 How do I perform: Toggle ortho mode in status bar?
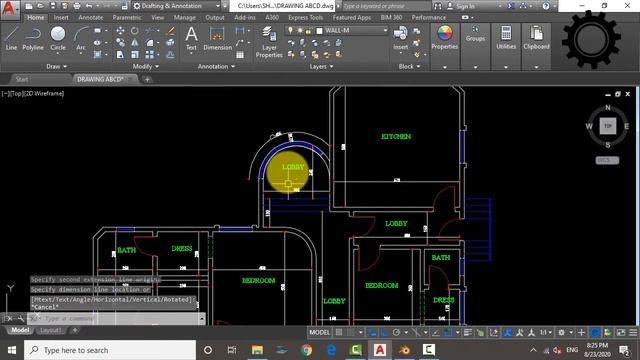pos(384,333)
